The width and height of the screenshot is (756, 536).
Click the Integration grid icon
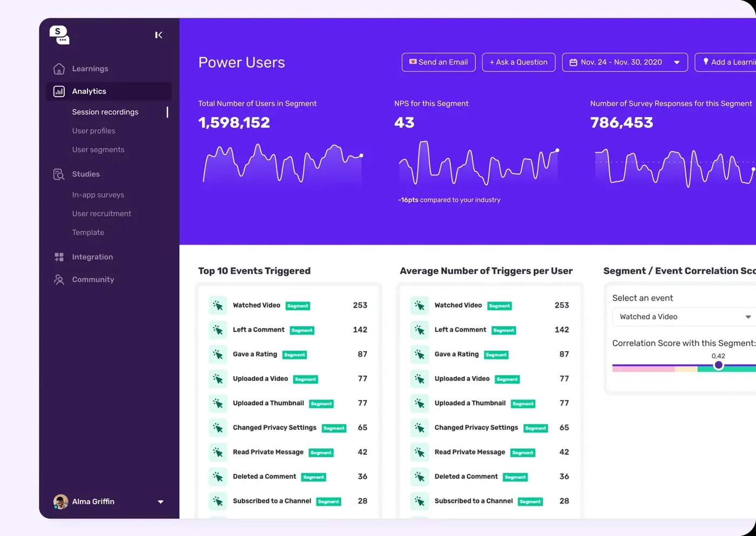pyautogui.click(x=59, y=257)
